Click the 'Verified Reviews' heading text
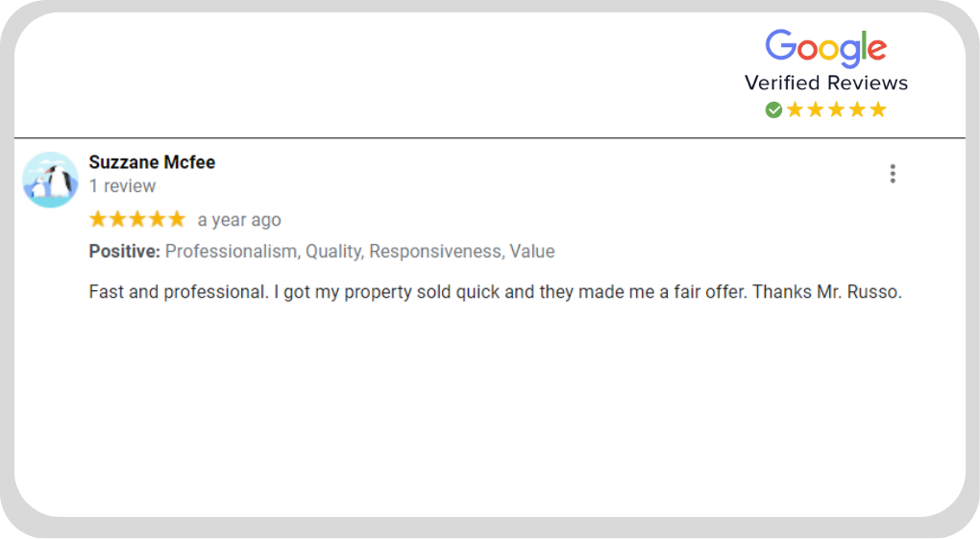The image size is (980, 539). pos(825,83)
